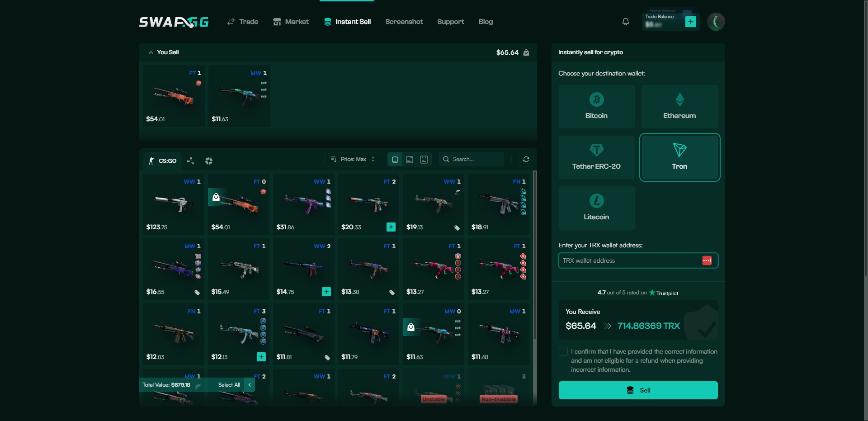Viewport: 868px width, 421px height.
Task: Click the inventory Search field
Action: coord(472,159)
